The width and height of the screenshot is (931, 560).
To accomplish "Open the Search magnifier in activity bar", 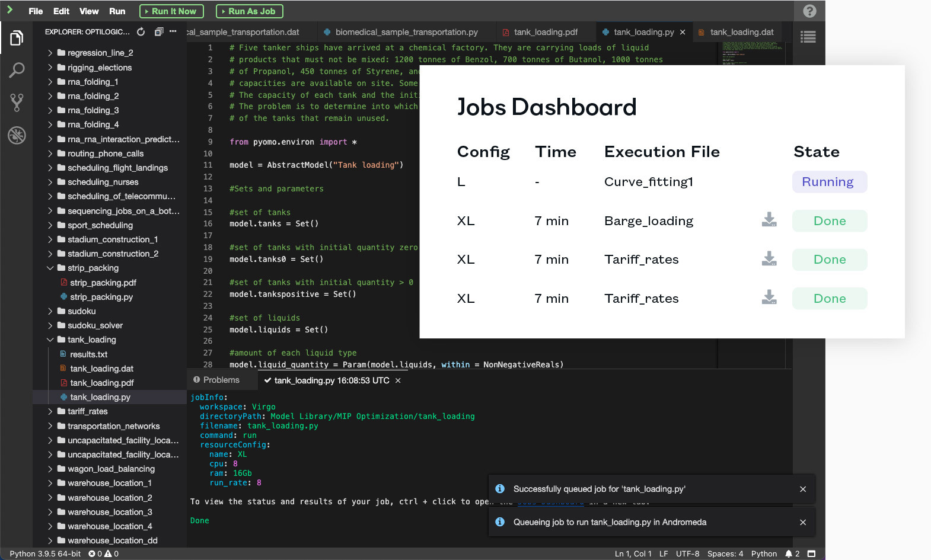I will (x=17, y=71).
